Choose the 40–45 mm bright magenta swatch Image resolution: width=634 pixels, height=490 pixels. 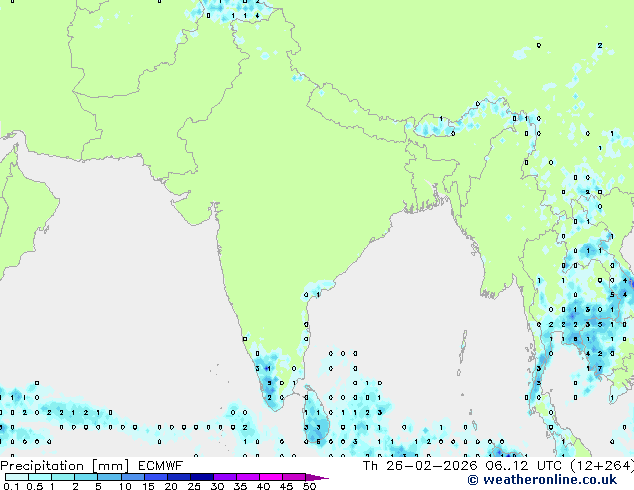click(271, 477)
